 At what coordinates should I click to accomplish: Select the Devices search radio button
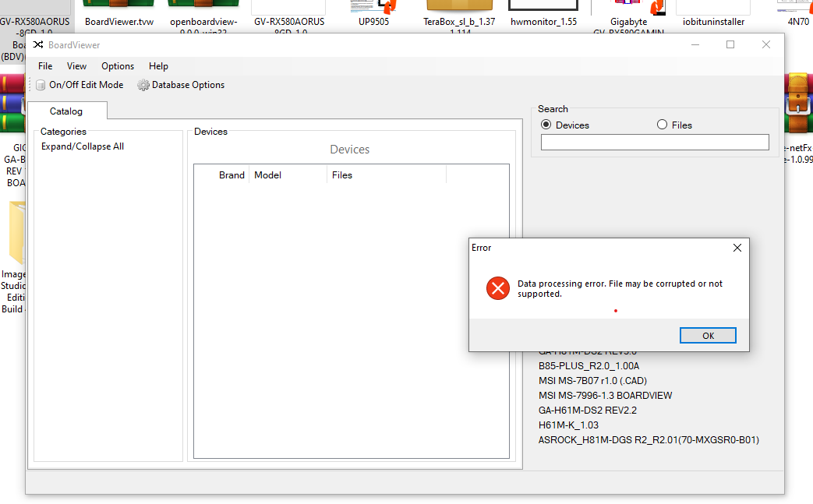pos(546,125)
